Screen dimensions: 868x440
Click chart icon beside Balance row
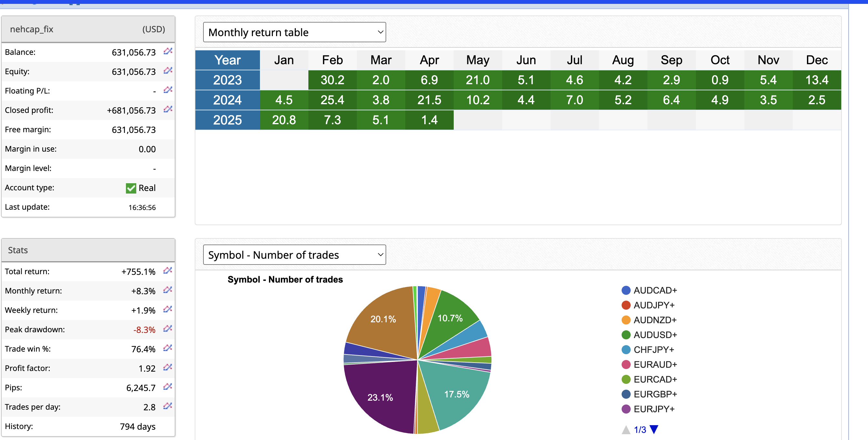(x=168, y=52)
